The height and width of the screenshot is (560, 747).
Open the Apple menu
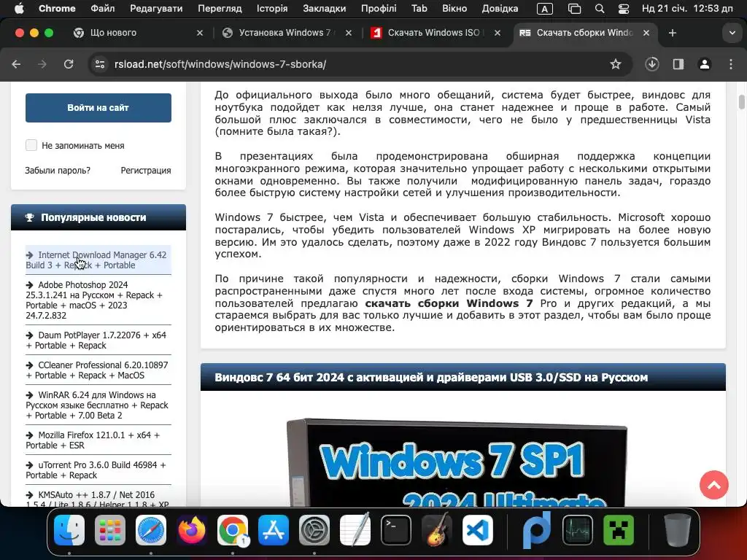point(19,9)
